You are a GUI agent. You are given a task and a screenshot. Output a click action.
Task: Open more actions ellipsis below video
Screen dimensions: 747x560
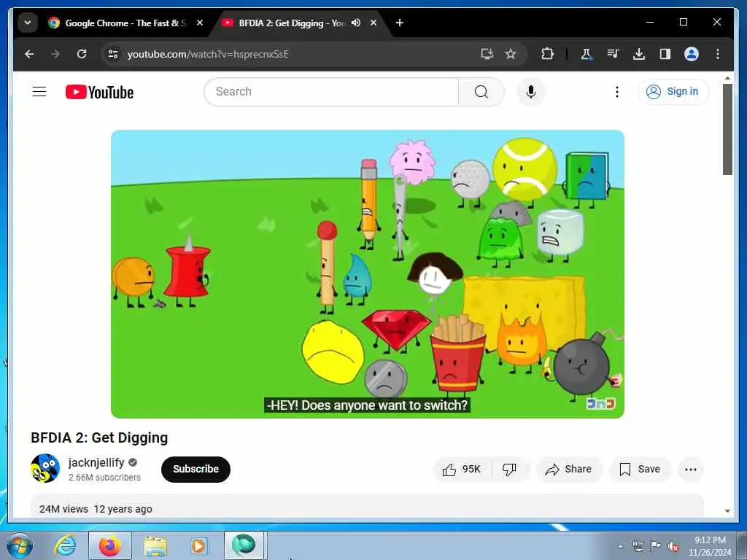[691, 470]
